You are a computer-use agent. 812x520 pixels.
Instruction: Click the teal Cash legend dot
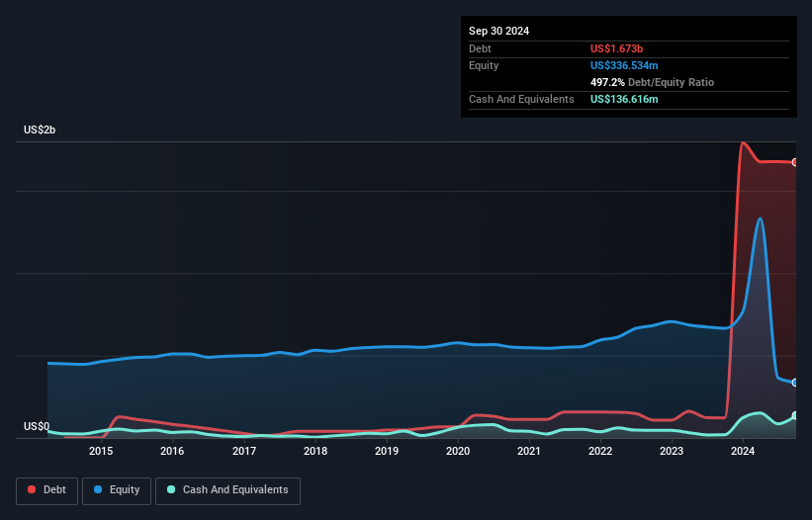tap(171, 489)
